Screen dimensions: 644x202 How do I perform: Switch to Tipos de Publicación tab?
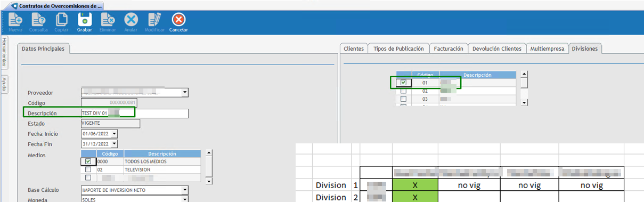(x=399, y=49)
